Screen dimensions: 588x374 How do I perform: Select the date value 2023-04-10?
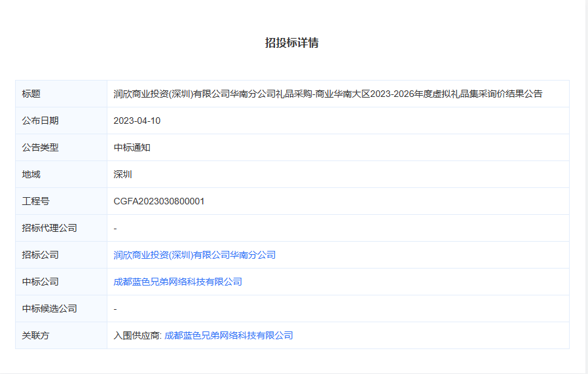pyautogui.click(x=137, y=121)
